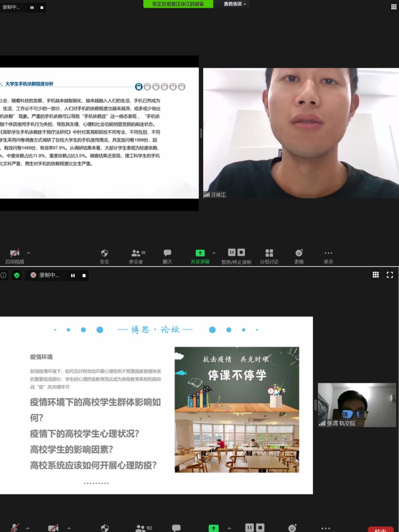This screenshot has height=532, width=399.
Task: Toggle camera with 启动视频 button
Action: coord(14,256)
